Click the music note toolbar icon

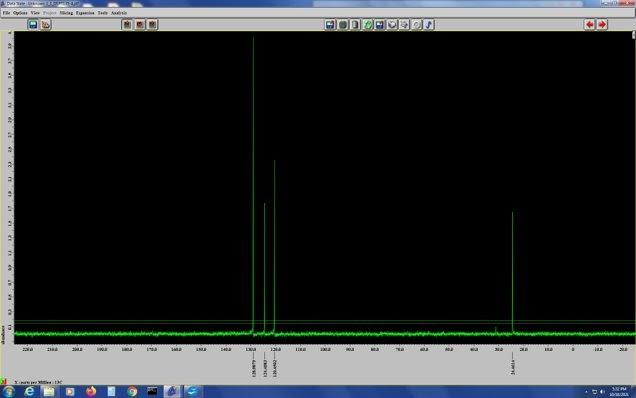(429, 25)
